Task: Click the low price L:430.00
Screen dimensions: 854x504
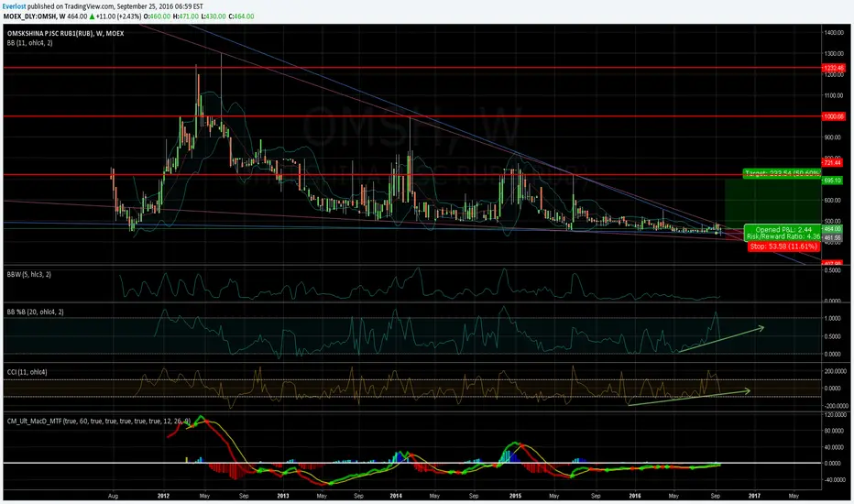Action: [x=213, y=16]
